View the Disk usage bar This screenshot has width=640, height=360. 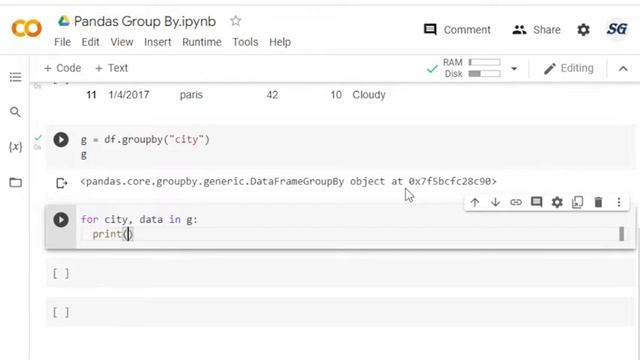click(484, 74)
